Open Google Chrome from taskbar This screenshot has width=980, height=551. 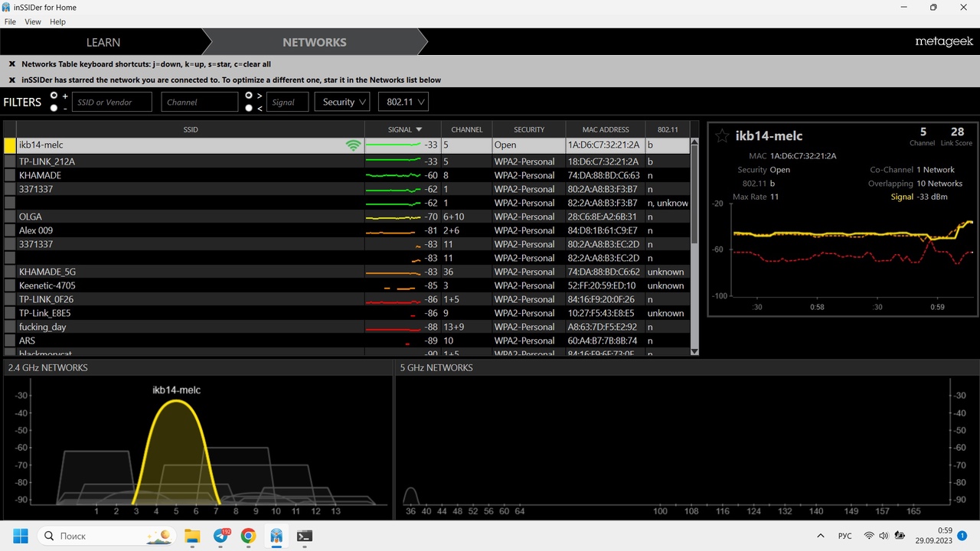pos(248,536)
